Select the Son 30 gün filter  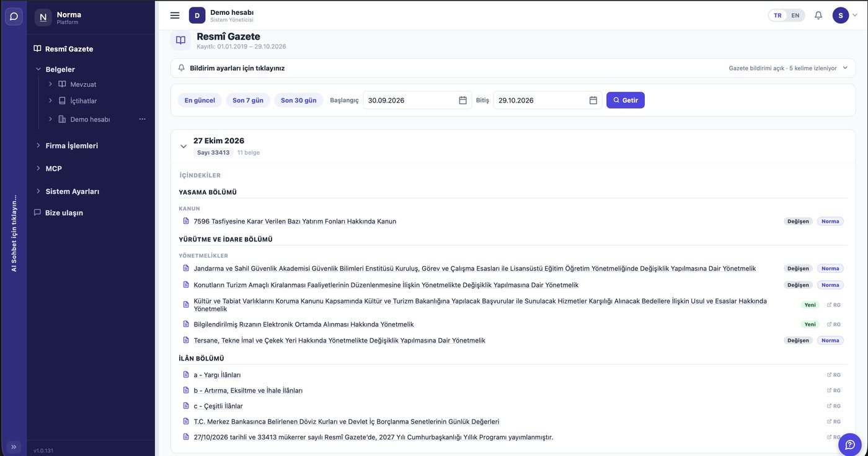299,100
